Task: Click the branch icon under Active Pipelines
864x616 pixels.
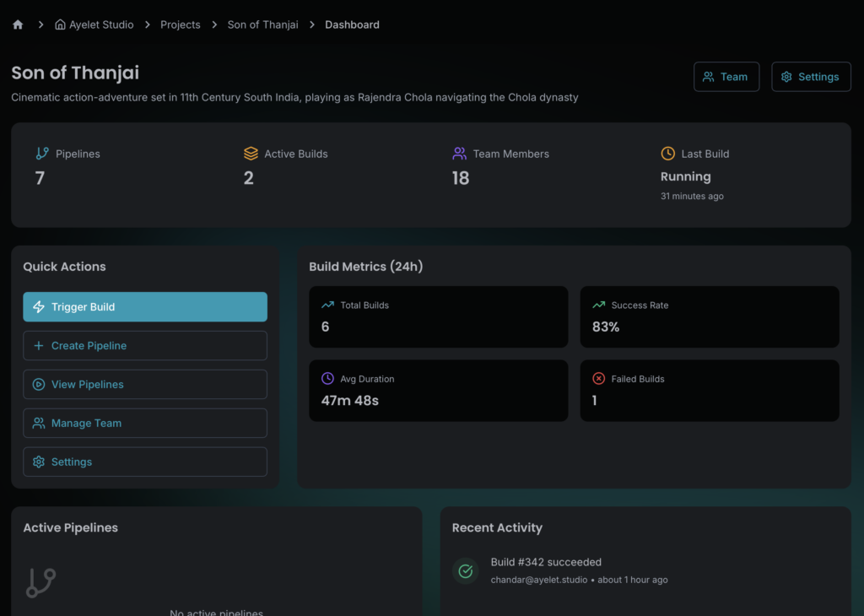Action: [x=40, y=583]
